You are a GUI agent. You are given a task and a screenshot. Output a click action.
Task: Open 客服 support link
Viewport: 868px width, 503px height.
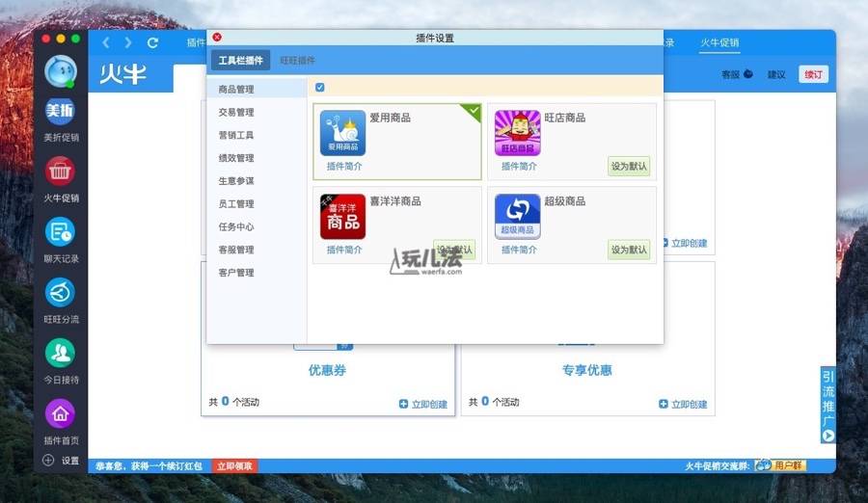(737, 74)
